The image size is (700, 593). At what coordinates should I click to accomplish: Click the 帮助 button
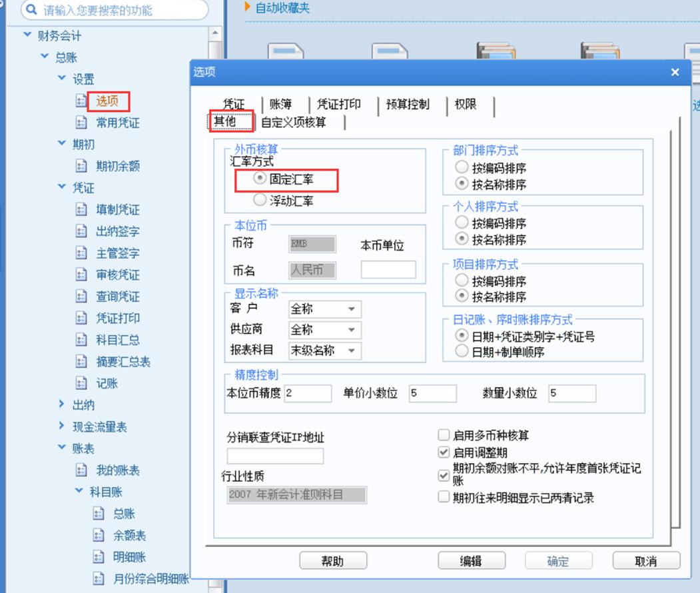[x=333, y=560]
